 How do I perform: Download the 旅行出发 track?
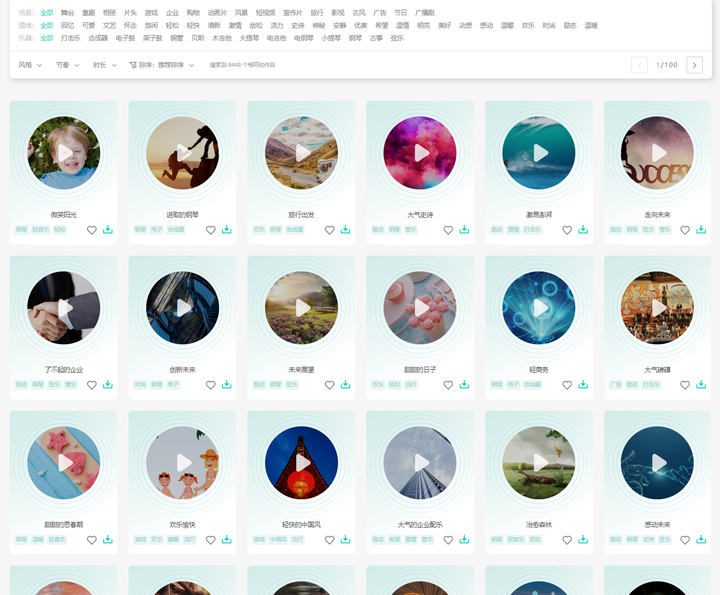point(345,230)
